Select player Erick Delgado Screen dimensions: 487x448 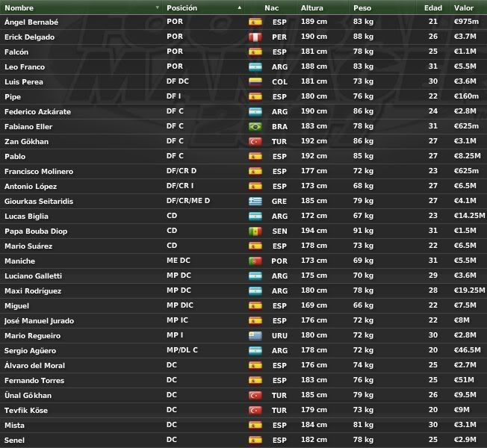[30, 37]
